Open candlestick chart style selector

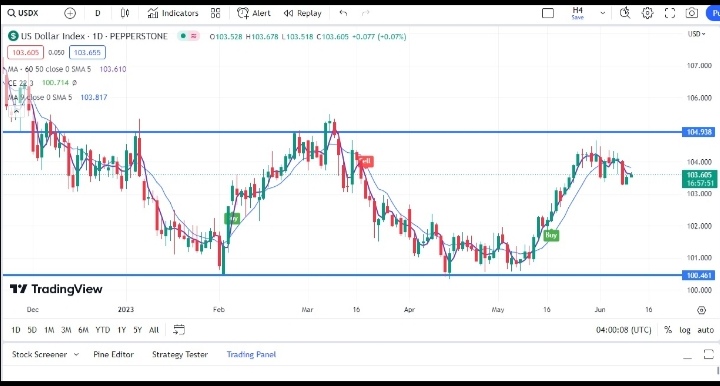point(125,13)
